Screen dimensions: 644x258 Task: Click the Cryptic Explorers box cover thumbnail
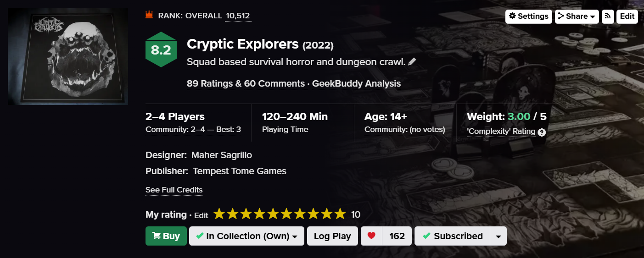tap(68, 56)
